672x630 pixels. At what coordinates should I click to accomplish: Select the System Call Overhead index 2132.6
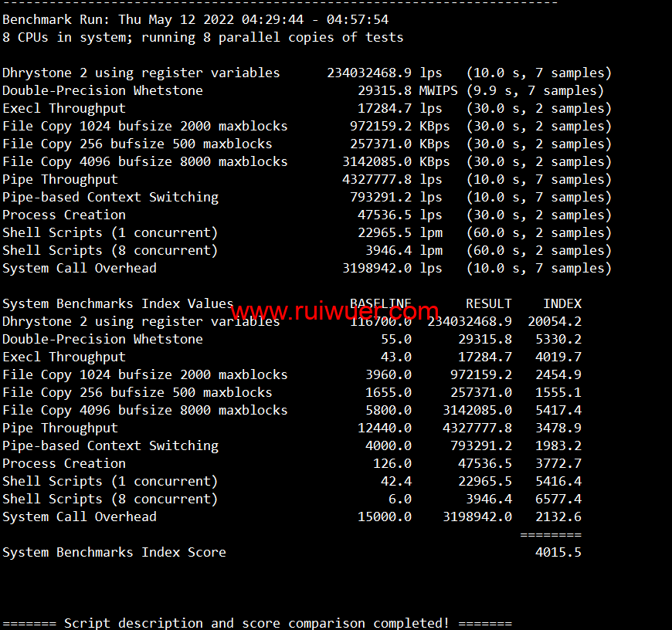point(558,517)
